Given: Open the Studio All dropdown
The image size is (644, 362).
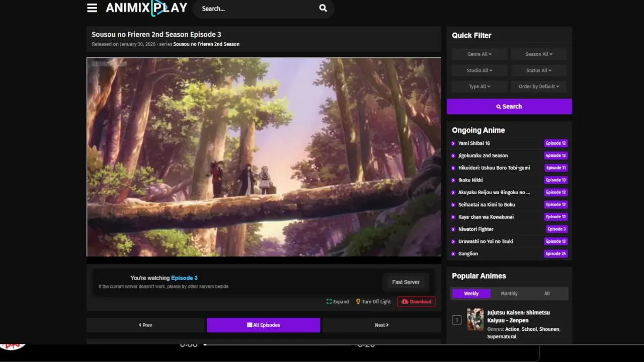Looking at the screenshot, I should (x=479, y=70).
